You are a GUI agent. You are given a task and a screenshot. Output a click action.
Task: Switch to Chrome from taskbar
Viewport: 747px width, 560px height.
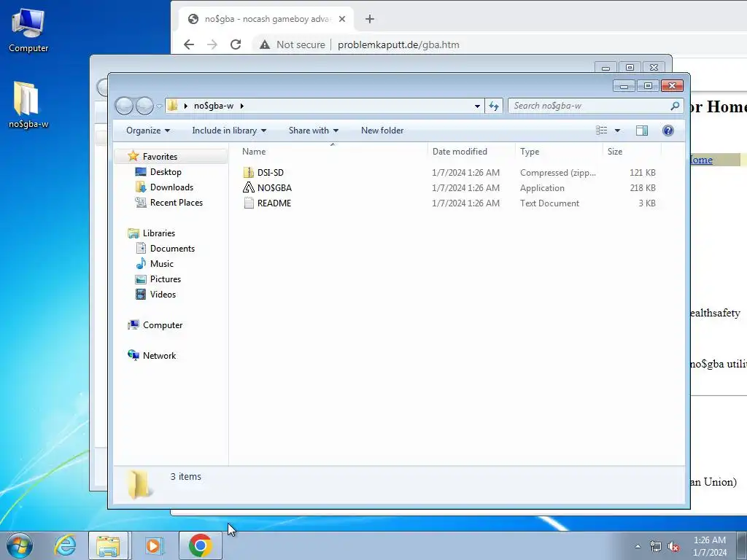click(x=200, y=545)
